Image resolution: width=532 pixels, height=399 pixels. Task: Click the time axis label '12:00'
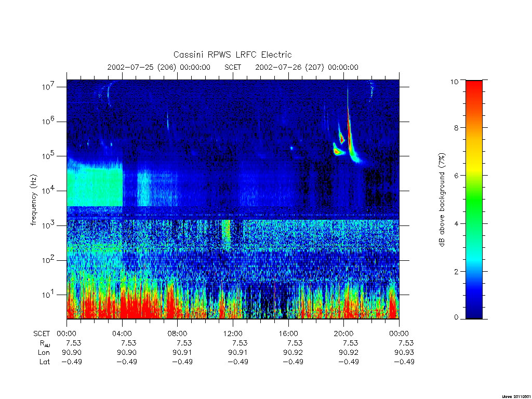click(233, 334)
